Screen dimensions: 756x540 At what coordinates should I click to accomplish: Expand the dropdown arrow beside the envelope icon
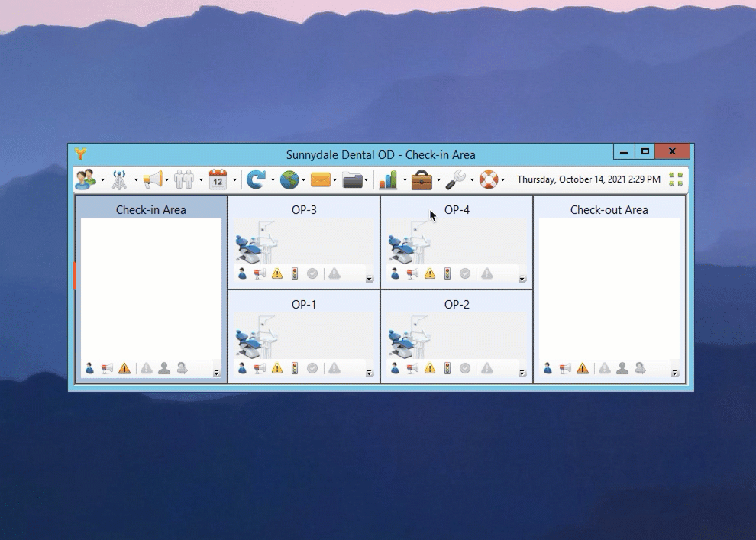pyautogui.click(x=334, y=179)
